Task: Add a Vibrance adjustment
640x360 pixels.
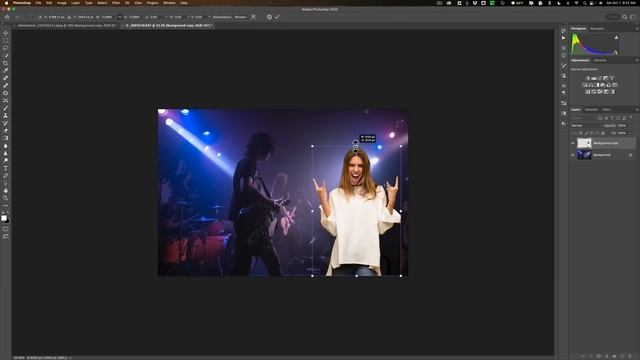Action: click(x=612, y=78)
